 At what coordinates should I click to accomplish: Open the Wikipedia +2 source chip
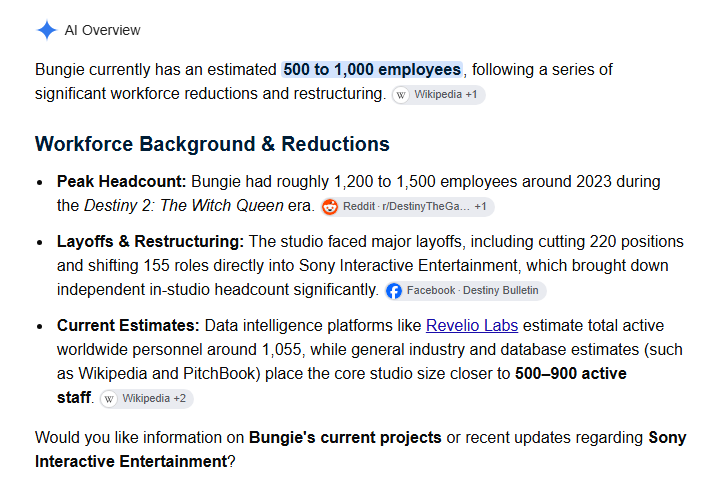(x=147, y=399)
